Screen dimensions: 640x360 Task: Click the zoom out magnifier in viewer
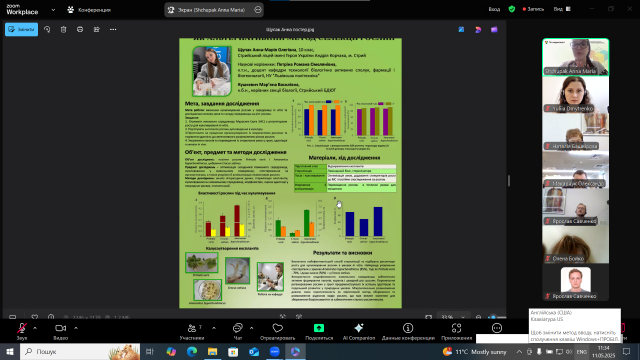478,317
